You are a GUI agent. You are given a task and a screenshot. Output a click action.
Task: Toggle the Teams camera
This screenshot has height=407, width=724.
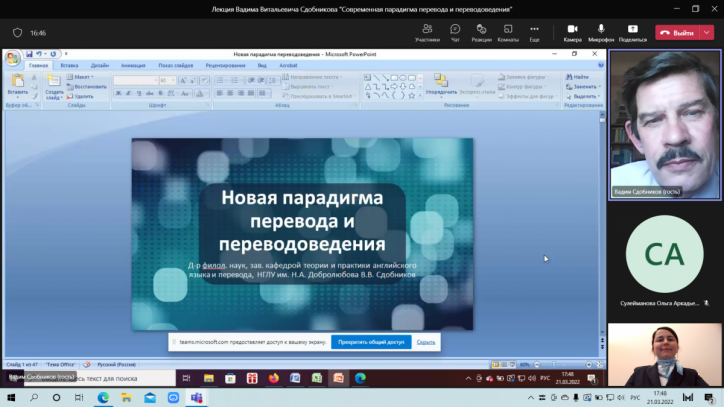click(573, 33)
